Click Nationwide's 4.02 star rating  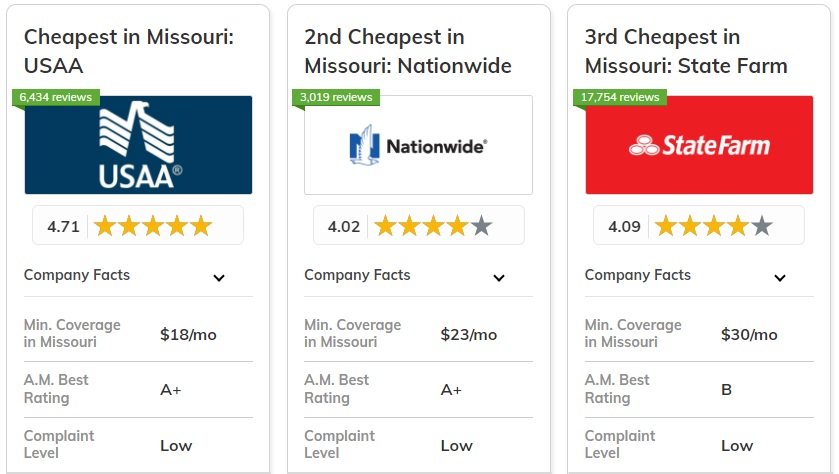click(x=418, y=226)
